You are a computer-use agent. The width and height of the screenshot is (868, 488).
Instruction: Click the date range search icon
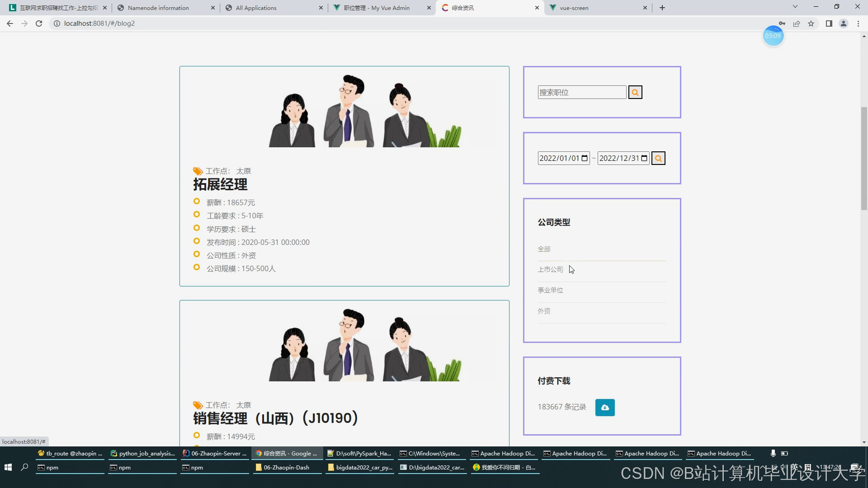tap(658, 158)
